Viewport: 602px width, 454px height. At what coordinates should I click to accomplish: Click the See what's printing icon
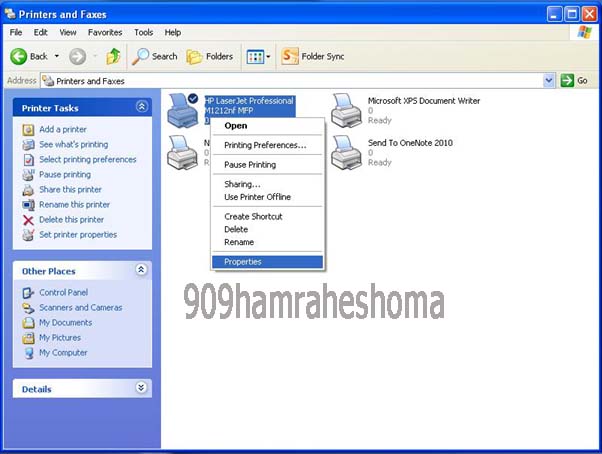click(28, 145)
